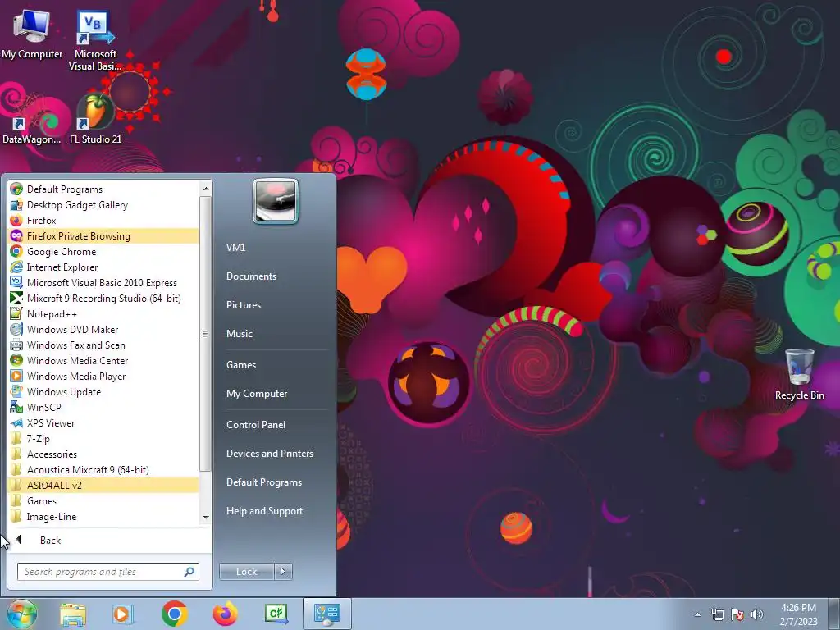Image resolution: width=840 pixels, height=630 pixels.
Task: Launch Firefox Private Browsing
Action: click(104, 235)
